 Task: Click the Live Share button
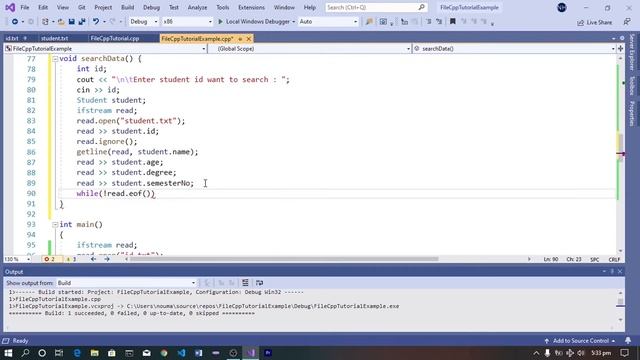(x=595, y=22)
